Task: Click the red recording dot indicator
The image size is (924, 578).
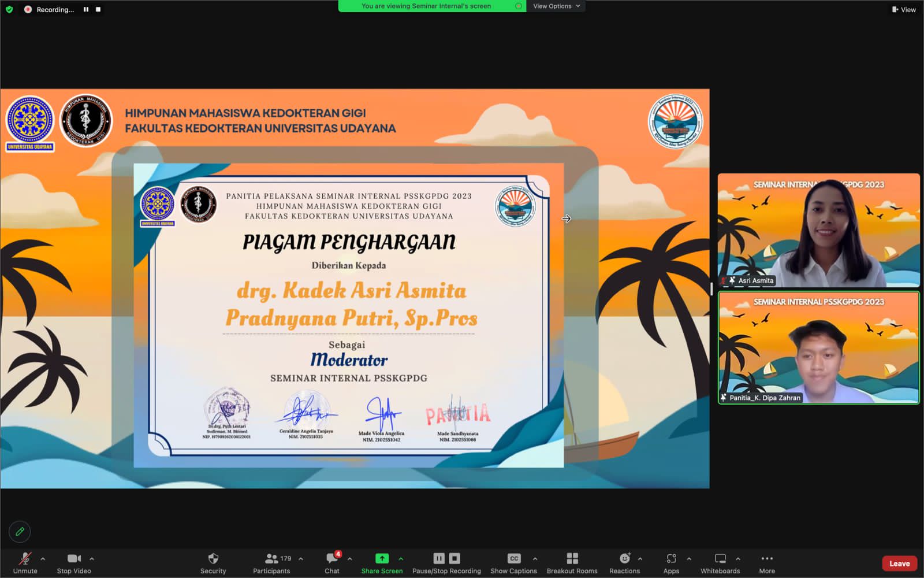Action: click(27, 9)
